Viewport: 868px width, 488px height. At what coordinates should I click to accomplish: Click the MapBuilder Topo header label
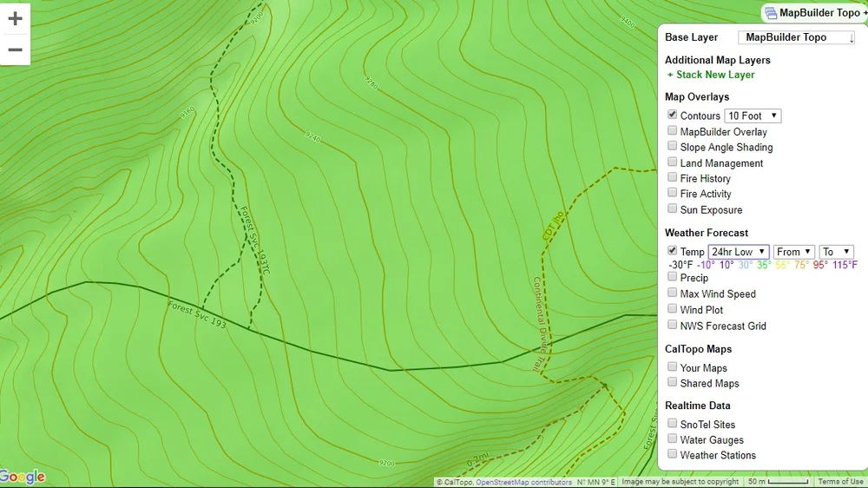coord(820,13)
